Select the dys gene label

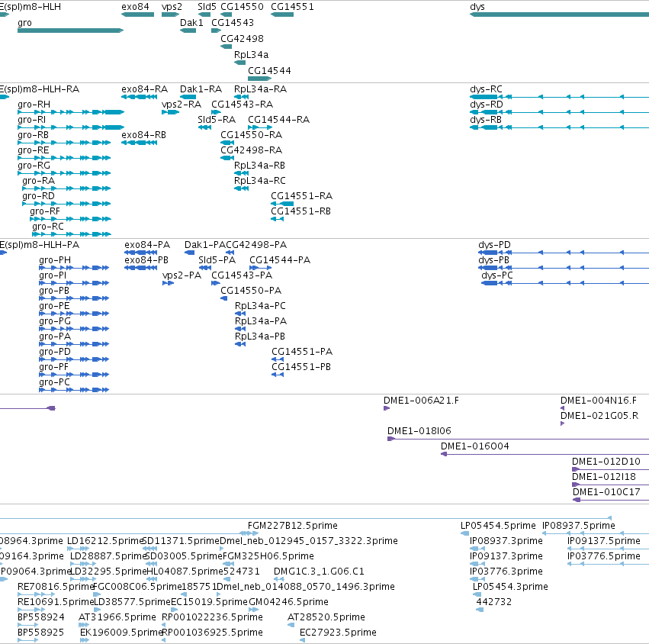(477, 7)
